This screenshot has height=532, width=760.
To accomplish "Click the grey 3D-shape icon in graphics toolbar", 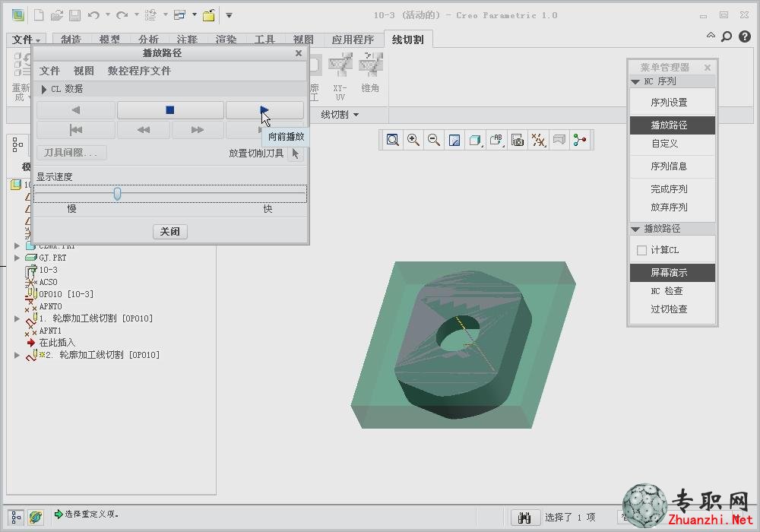I will [x=559, y=141].
